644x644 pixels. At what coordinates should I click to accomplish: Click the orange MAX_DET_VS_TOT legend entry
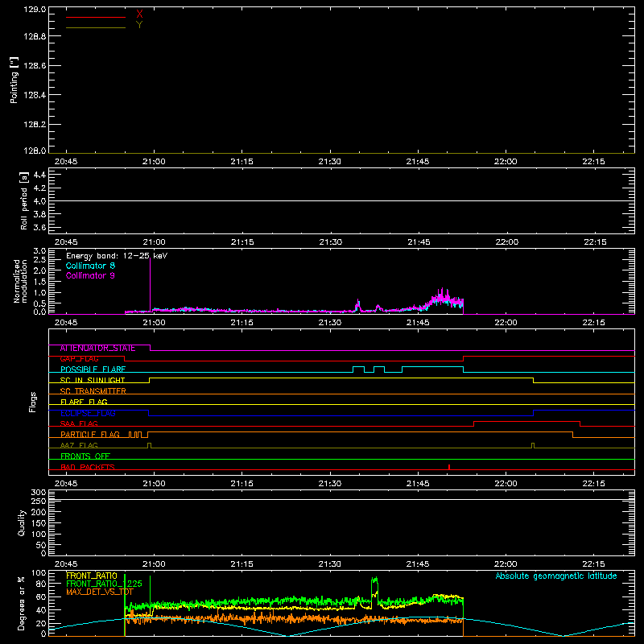click(x=100, y=592)
